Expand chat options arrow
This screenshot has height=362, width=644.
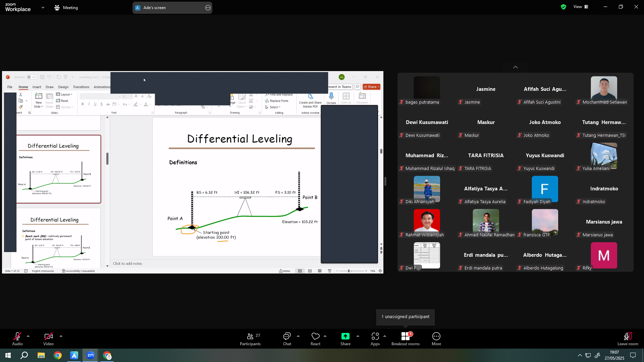298,336
